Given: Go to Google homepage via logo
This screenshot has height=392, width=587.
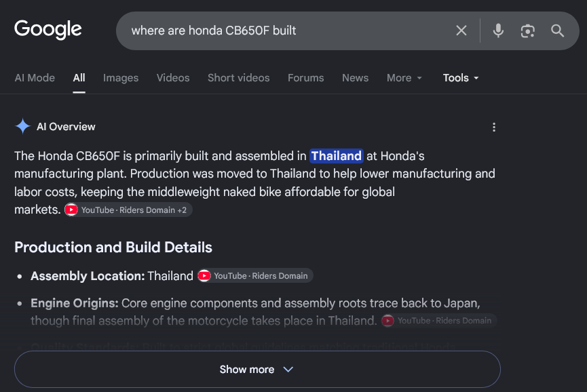Looking at the screenshot, I should point(48,29).
